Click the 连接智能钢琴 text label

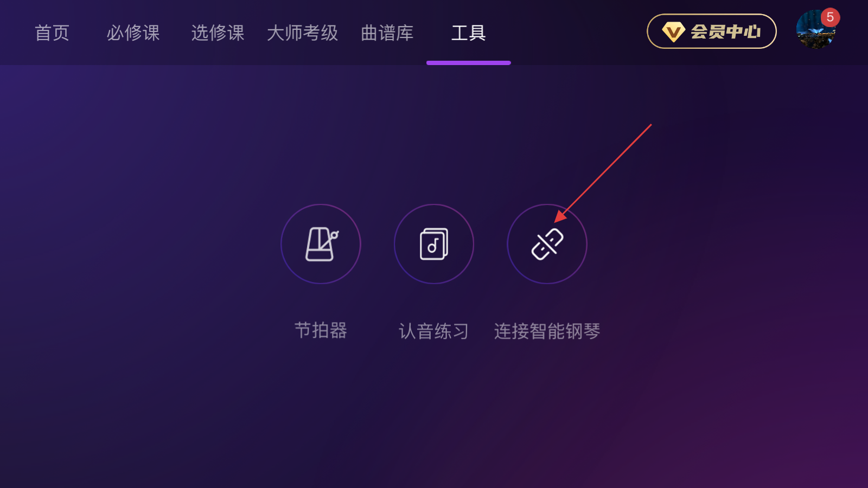[547, 331]
